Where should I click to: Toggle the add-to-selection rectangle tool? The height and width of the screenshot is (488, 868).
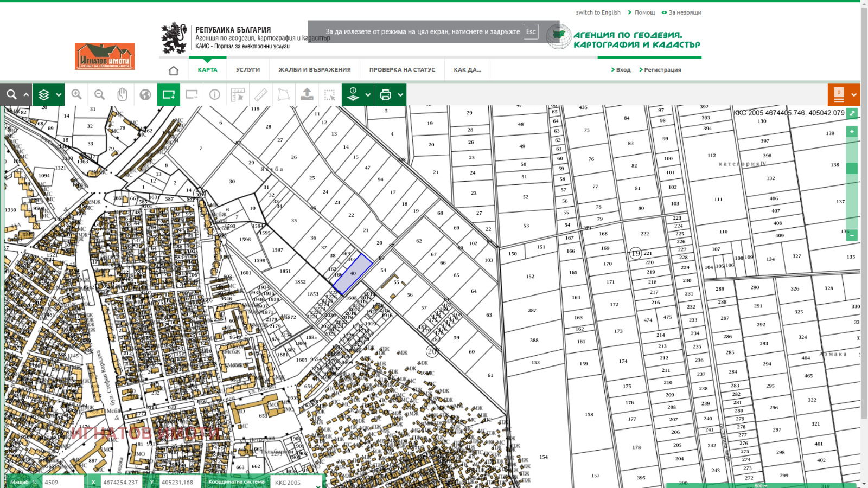[x=169, y=94]
